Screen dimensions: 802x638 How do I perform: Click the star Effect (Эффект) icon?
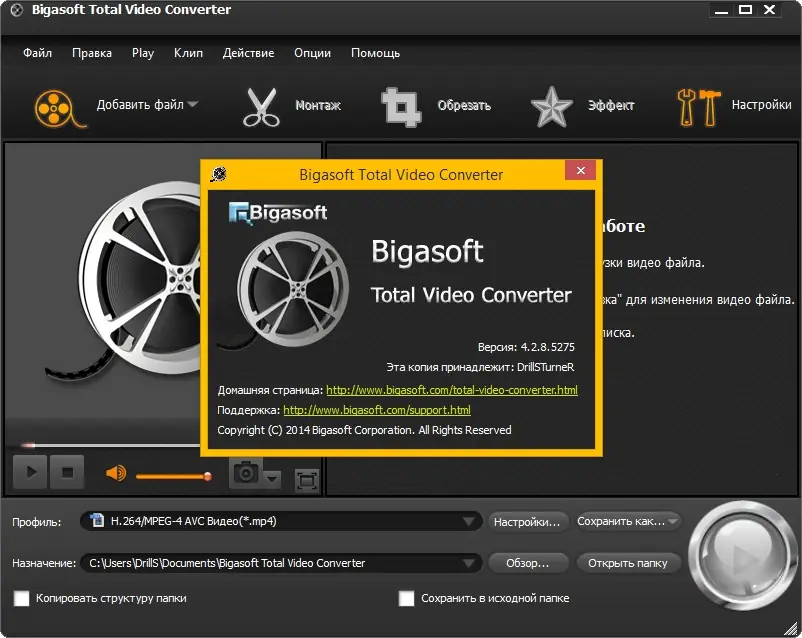coord(551,107)
